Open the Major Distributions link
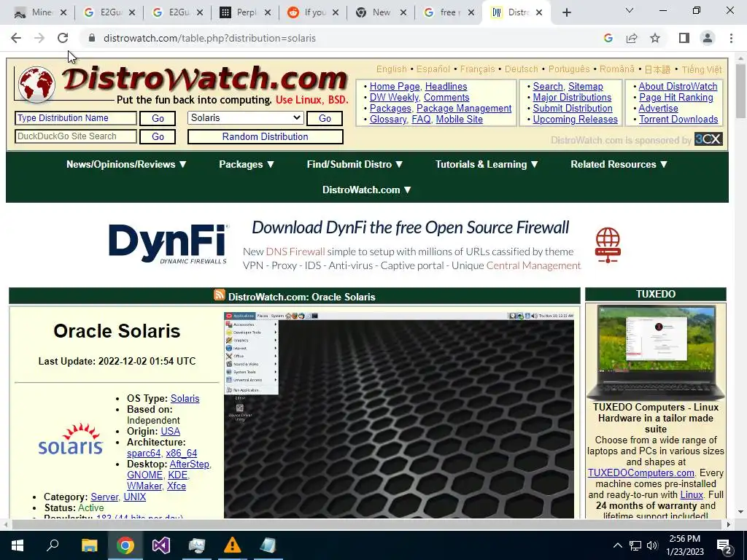 pos(572,97)
